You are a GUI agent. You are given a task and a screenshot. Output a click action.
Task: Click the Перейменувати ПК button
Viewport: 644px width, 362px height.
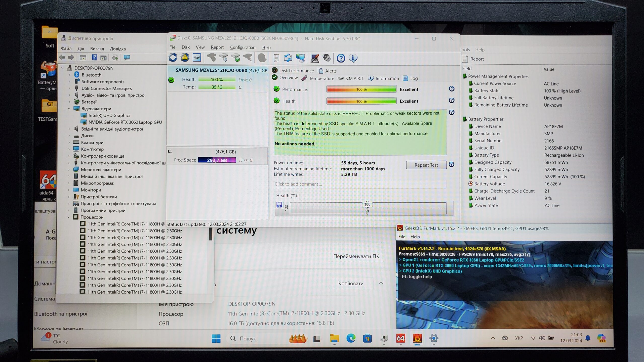pos(356,256)
